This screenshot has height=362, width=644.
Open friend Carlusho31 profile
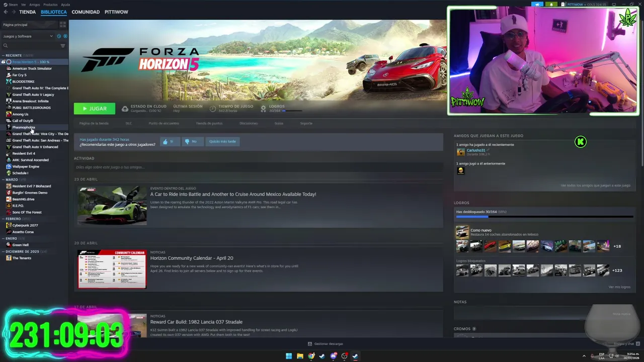point(475,150)
